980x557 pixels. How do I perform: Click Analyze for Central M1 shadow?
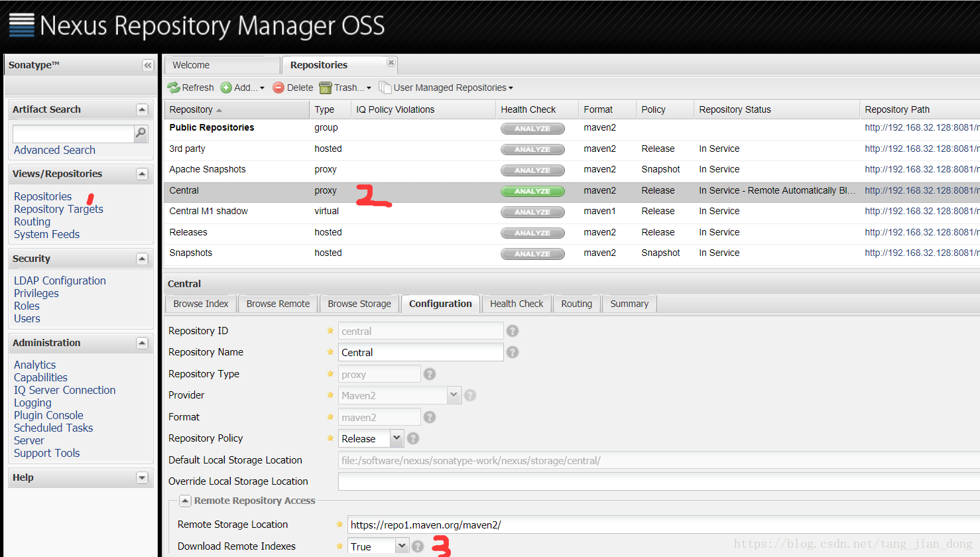coord(532,212)
